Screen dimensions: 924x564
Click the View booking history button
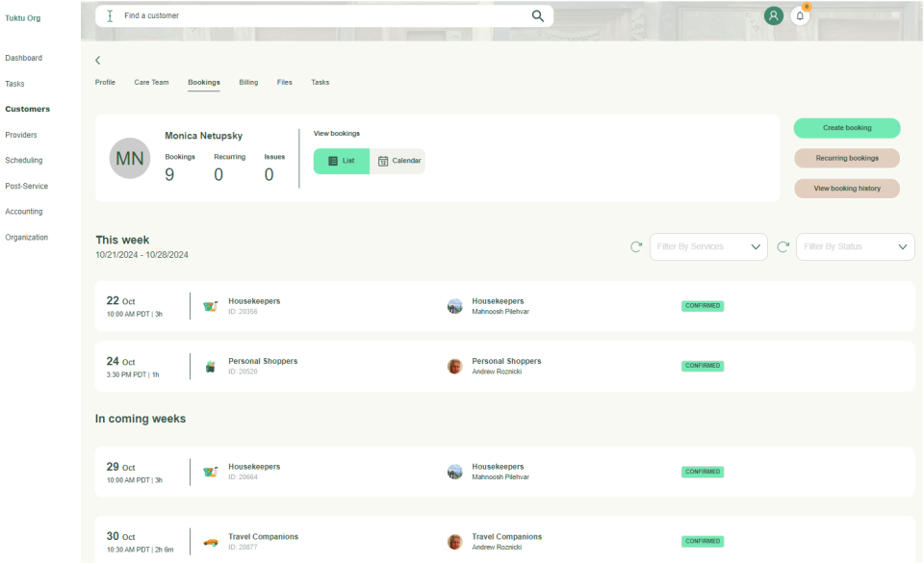point(847,189)
